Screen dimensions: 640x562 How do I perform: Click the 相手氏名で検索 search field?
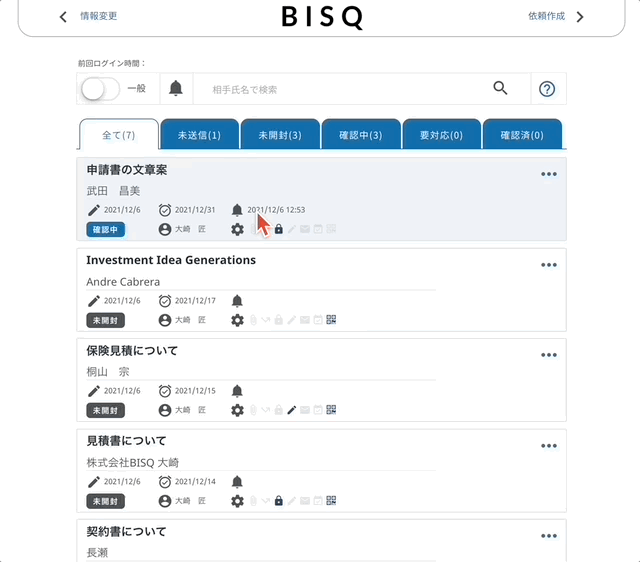click(340, 89)
